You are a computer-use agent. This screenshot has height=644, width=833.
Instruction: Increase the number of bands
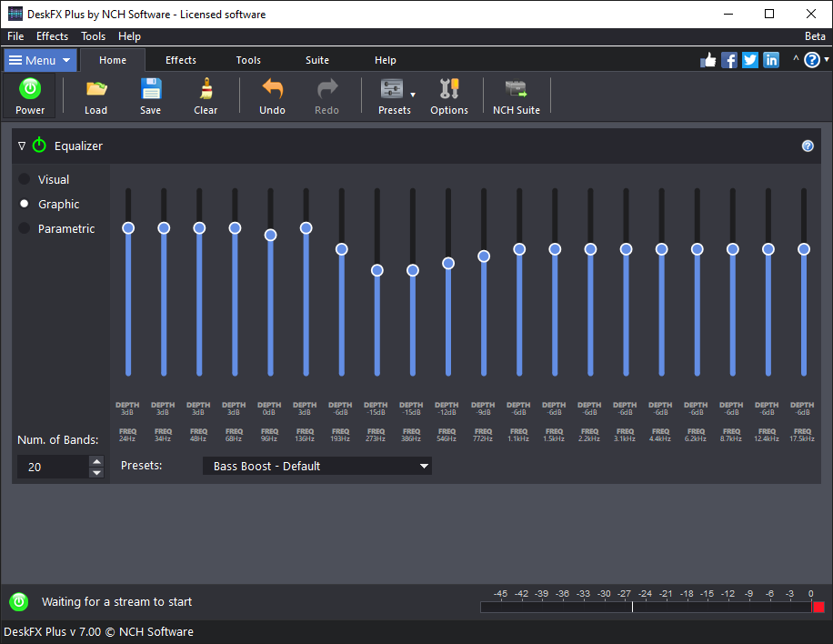pyautogui.click(x=96, y=461)
